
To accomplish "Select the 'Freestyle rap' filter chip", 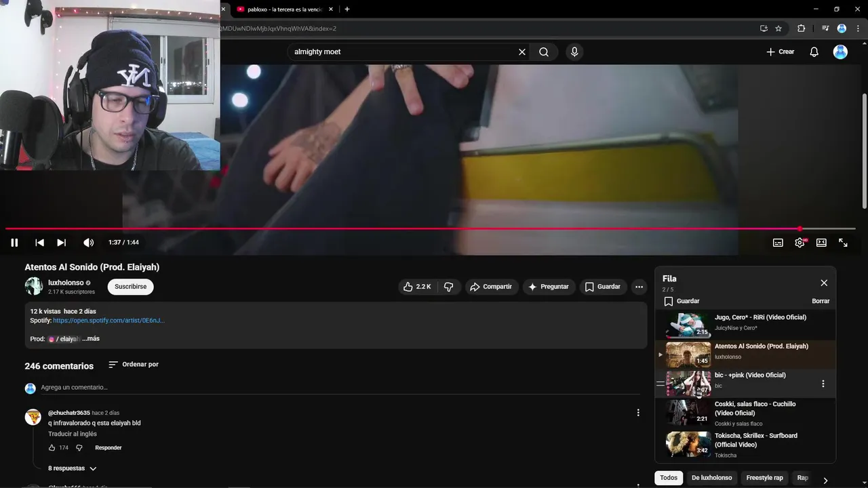I will 764,478.
